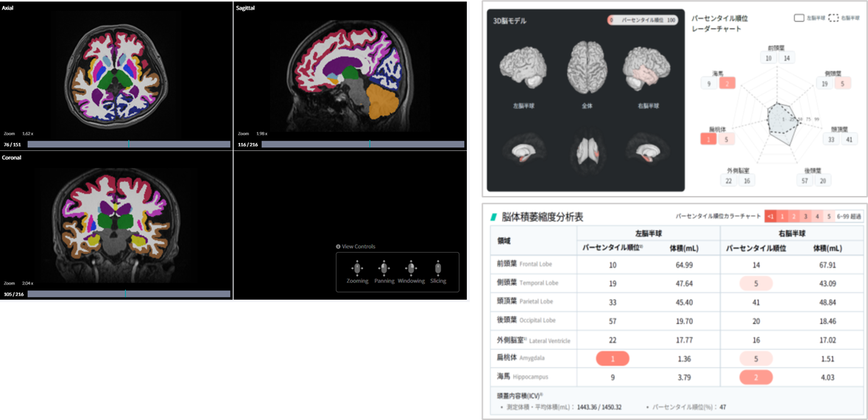Click the Panning mouse control icon
Screen dimensions: 868x420
[384, 268]
